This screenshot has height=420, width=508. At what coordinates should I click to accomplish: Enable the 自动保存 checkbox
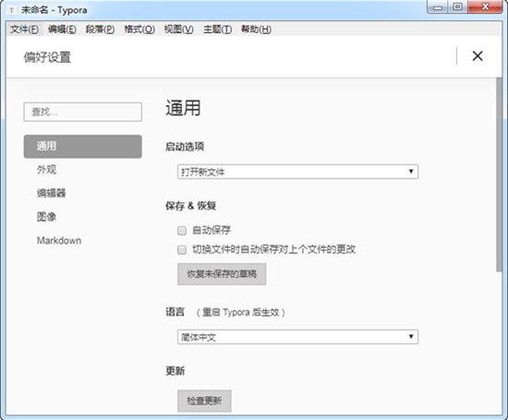[x=182, y=230]
